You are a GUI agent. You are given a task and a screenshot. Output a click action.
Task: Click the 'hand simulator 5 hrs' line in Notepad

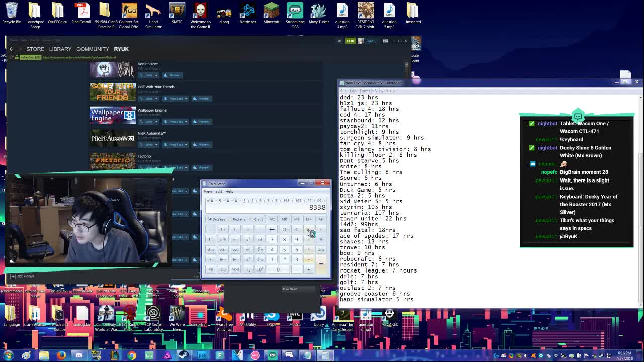tap(376, 300)
